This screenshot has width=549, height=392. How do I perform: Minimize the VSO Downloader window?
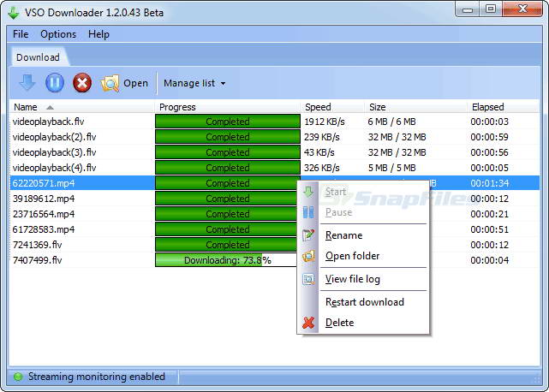(x=467, y=9)
